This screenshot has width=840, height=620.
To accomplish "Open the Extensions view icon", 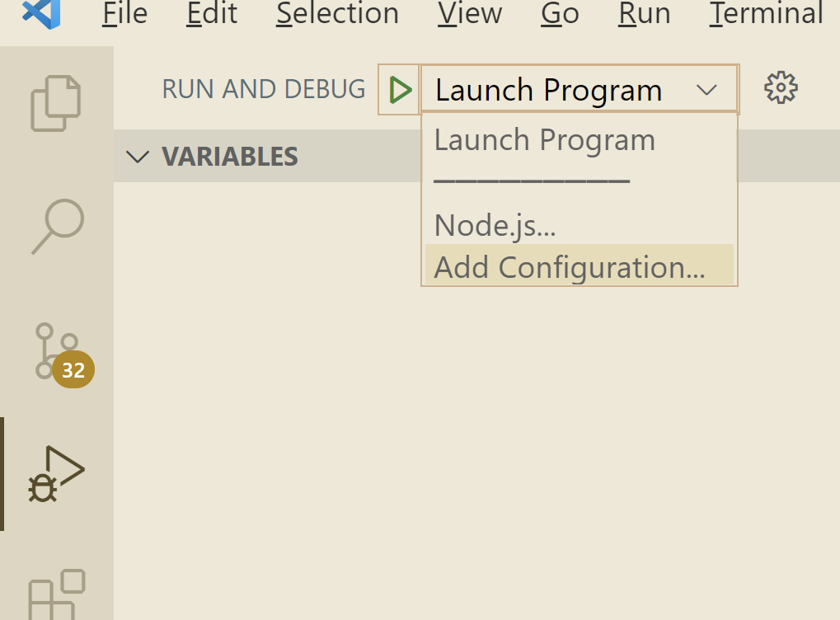I will 56,592.
